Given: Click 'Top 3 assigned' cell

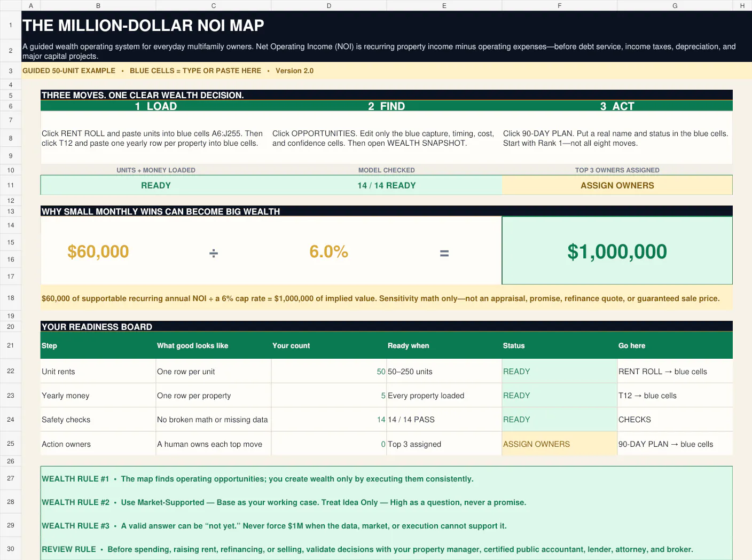Looking at the screenshot, I should click(444, 444).
